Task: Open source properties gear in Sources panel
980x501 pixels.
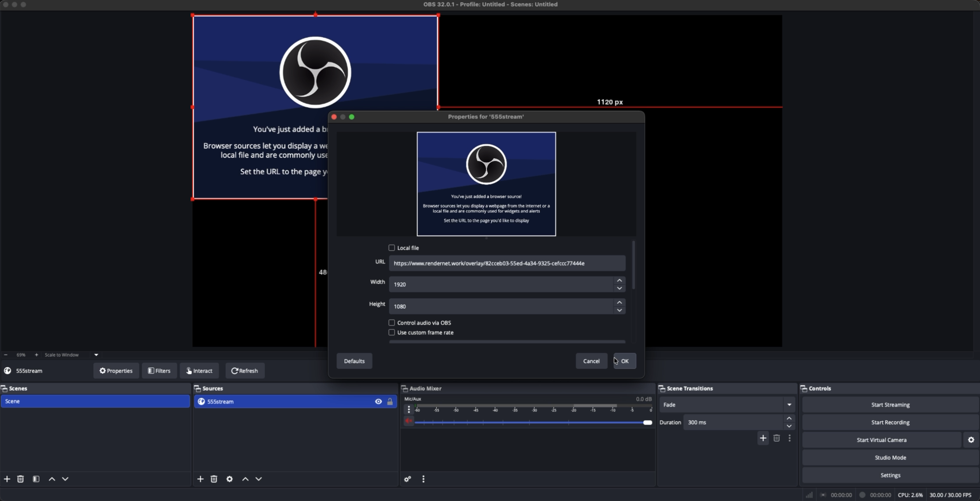Action: [x=229, y=479]
